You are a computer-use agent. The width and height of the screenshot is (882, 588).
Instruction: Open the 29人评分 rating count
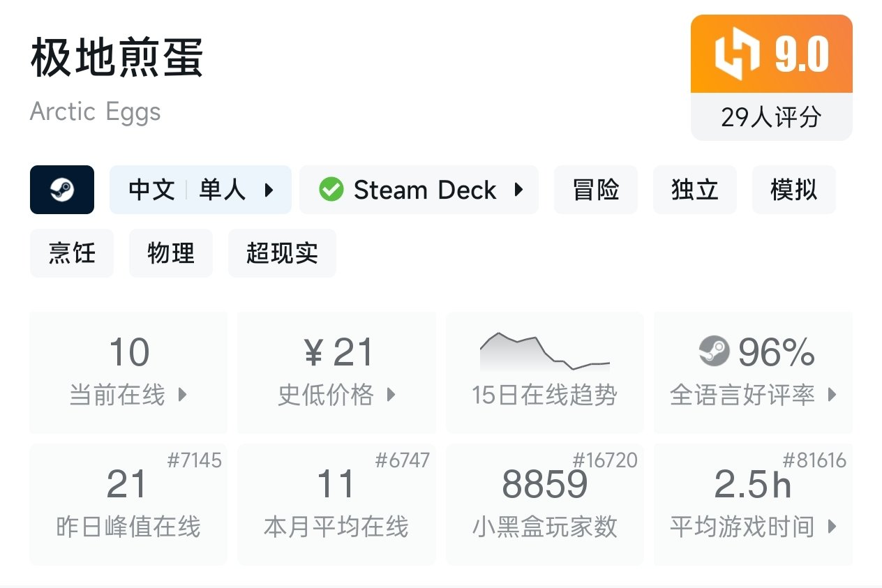[771, 117]
